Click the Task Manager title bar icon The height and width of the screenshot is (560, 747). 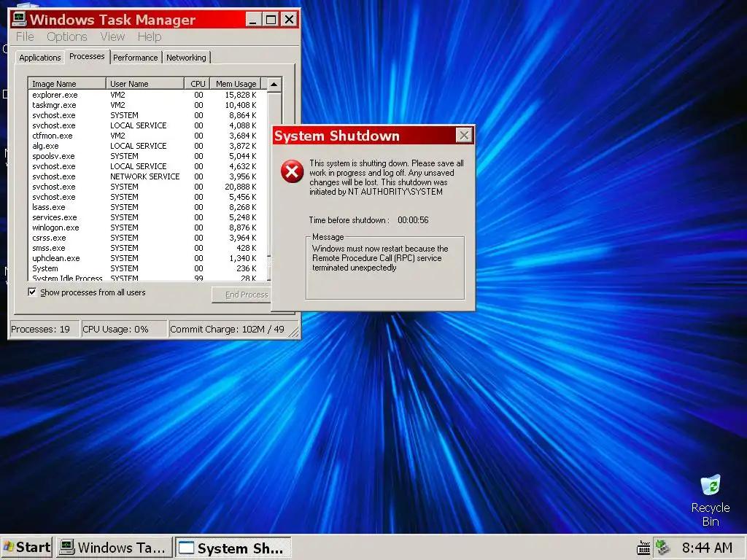point(19,19)
